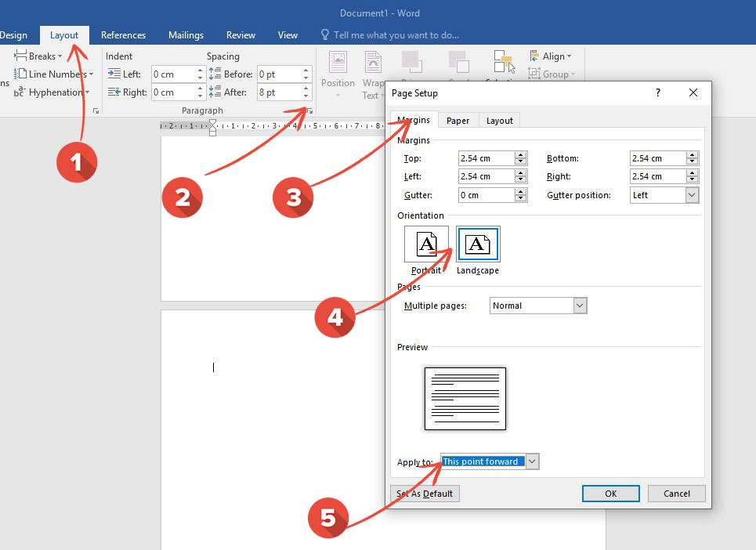756x550 pixels.
Task: Open the Align dropdown
Action: coord(550,56)
